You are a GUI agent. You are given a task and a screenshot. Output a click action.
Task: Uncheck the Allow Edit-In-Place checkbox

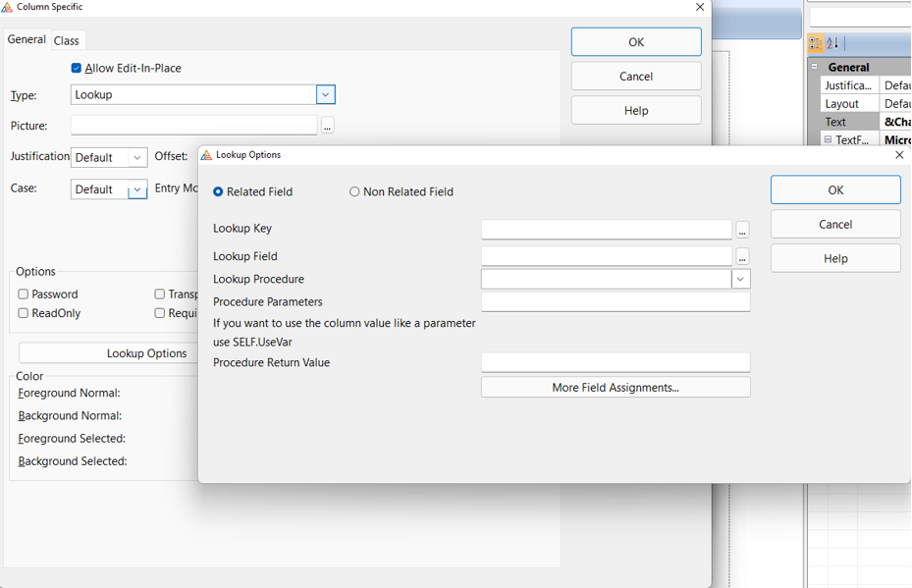coord(77,69)
